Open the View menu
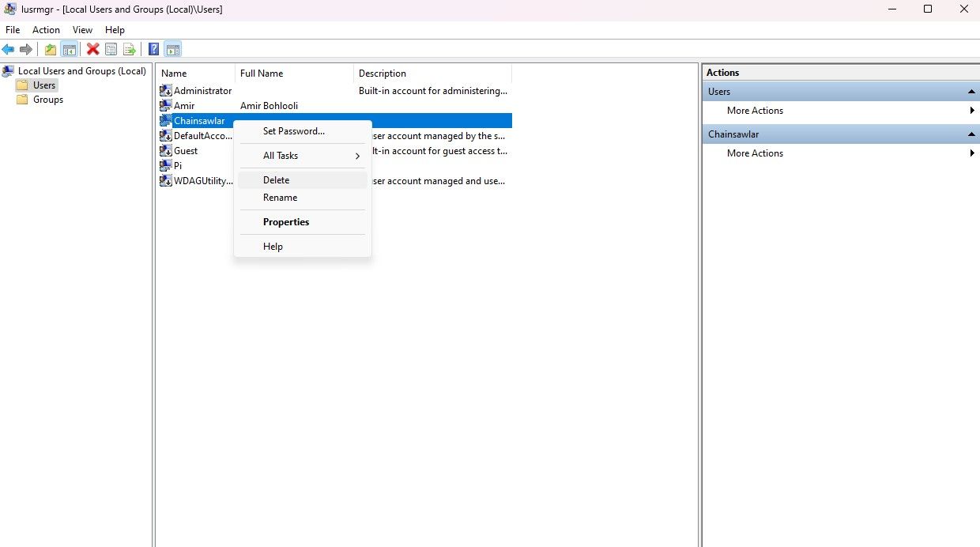Screen dimensions: 980x547 coord(82,29)
